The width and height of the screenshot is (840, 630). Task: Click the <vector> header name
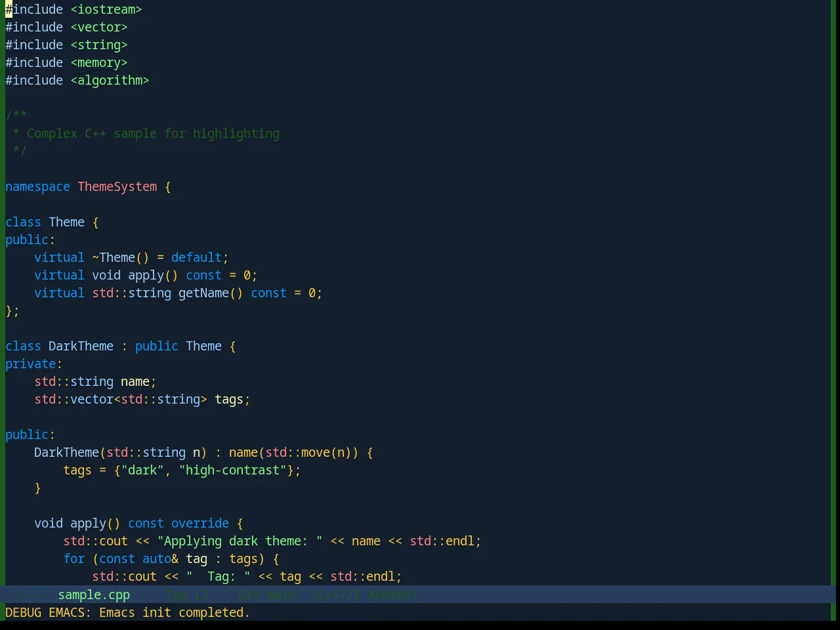pos(99,27)
